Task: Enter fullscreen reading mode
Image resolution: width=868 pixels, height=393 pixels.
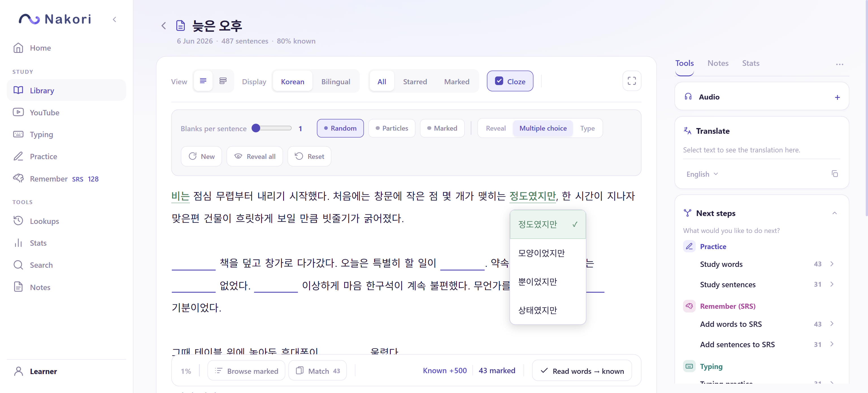Action: (632, 81)
